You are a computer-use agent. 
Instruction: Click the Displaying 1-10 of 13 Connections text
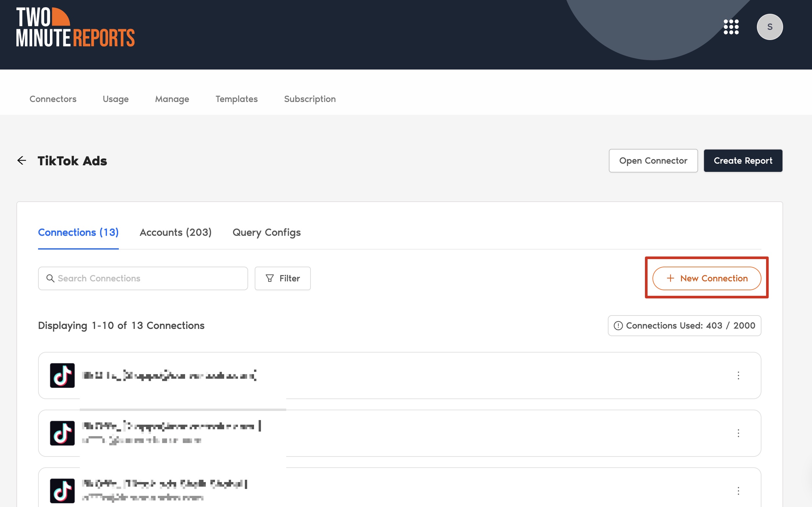coord(121,326)
